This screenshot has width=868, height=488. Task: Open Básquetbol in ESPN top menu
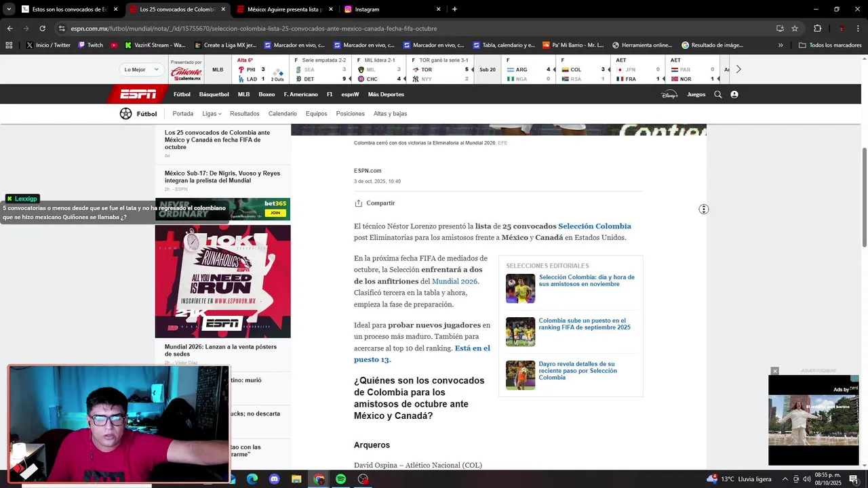tap(214, 94)
